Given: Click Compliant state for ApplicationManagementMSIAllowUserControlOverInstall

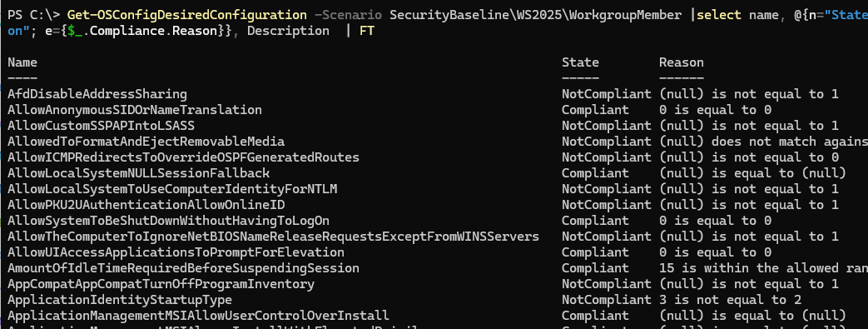Looking at the screenshot, I should (595, 316).
